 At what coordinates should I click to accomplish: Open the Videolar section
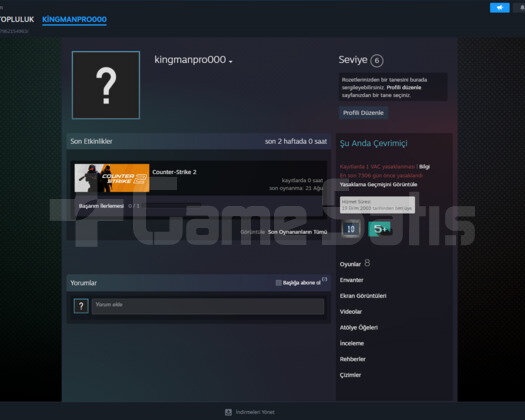(x=351, y=311)
